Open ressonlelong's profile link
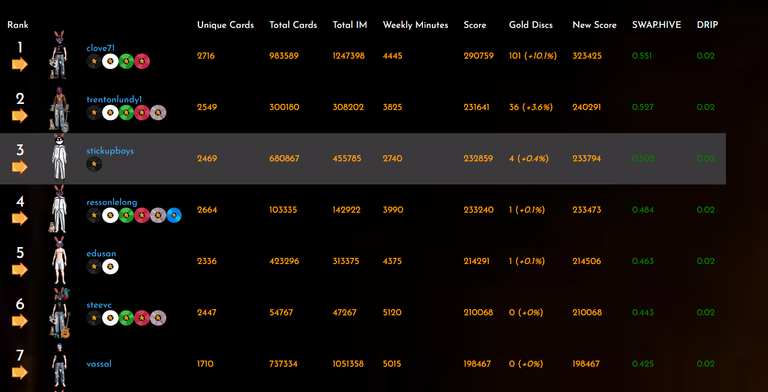The image size is (768, 392). [x=112, y=202]
